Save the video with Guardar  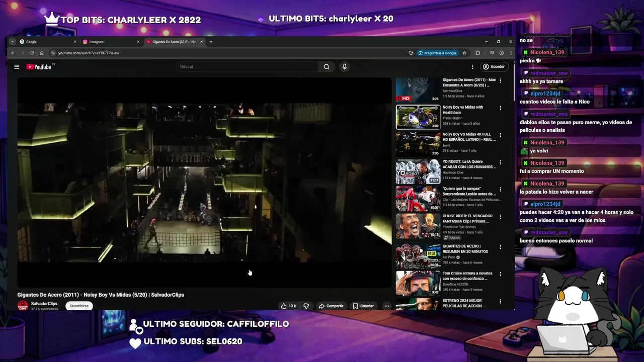[363, 306]
